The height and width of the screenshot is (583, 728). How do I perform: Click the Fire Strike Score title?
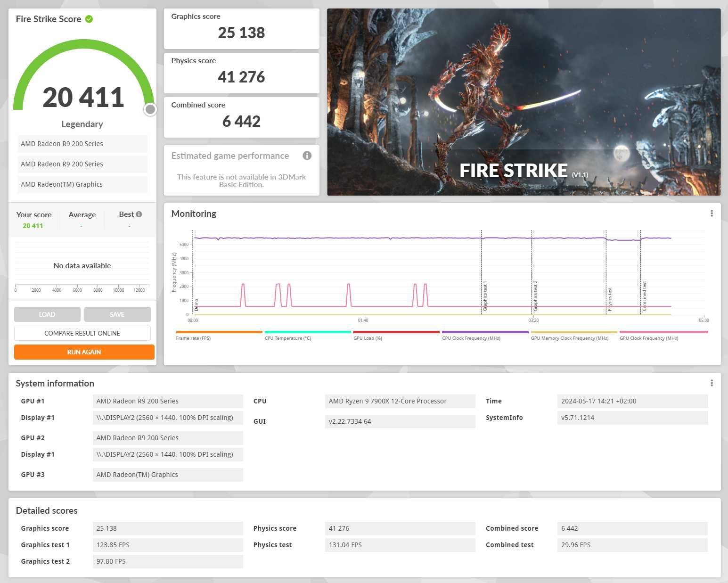pyautogui.click(x=49, y=19)
